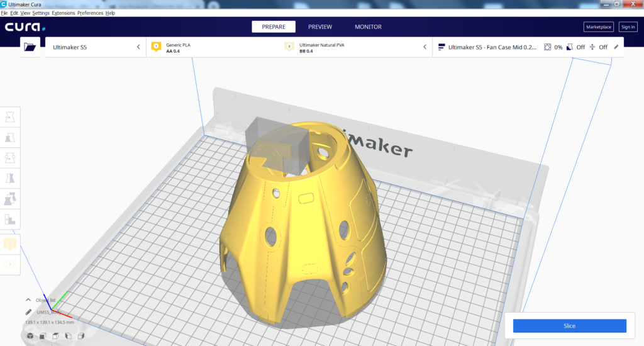Select the Rotate tool in left toolbar
This screenshot has height=346, width=644.
coord(11,158)
